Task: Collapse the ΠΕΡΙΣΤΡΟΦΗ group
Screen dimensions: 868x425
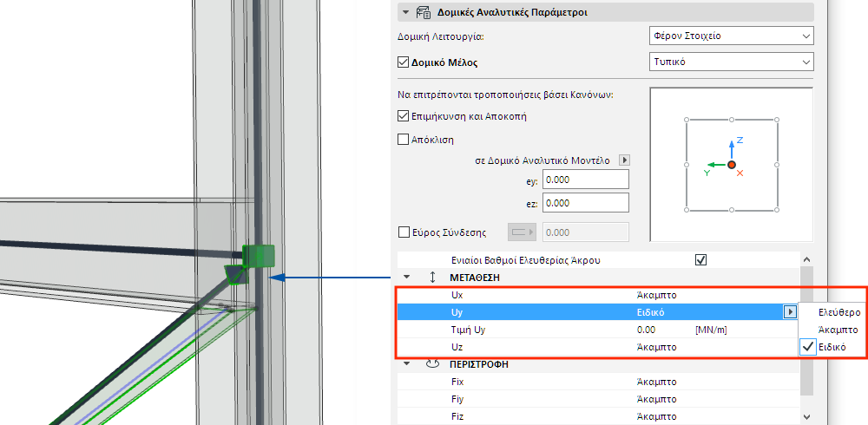Action: (x=407, y=364)
